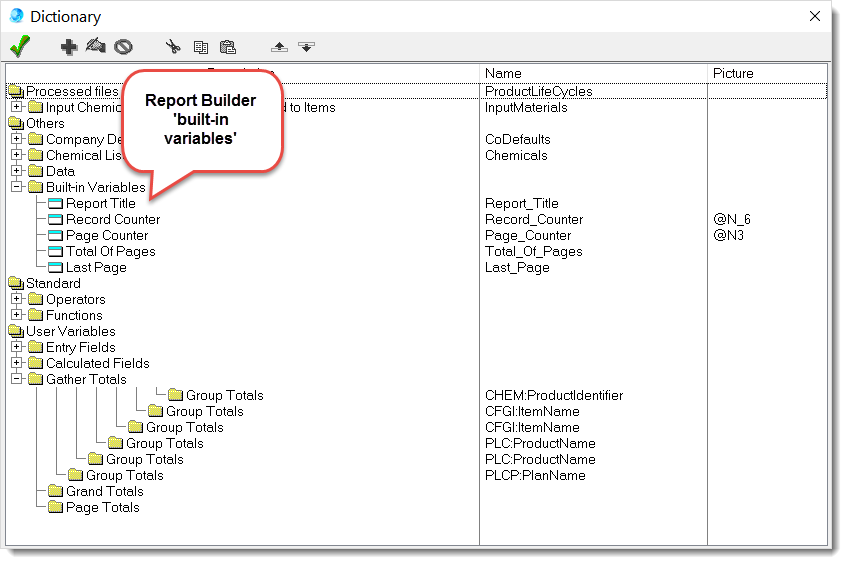Click the Page Totals folder icon
The width and height of the screenshot is (847, 564).
click(x=55, y=507)
